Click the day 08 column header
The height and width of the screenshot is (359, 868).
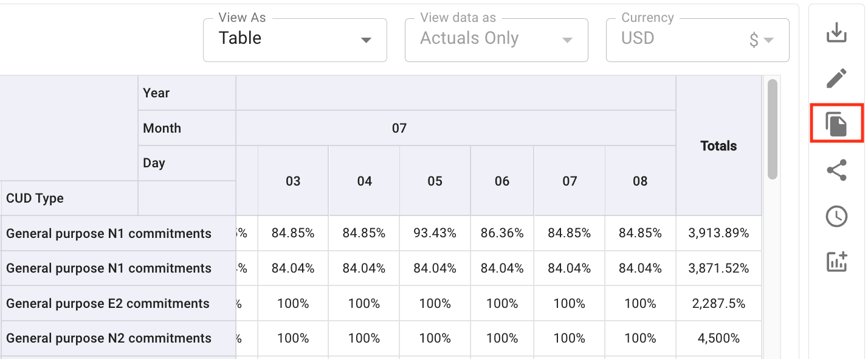click(x=640, y=181)
